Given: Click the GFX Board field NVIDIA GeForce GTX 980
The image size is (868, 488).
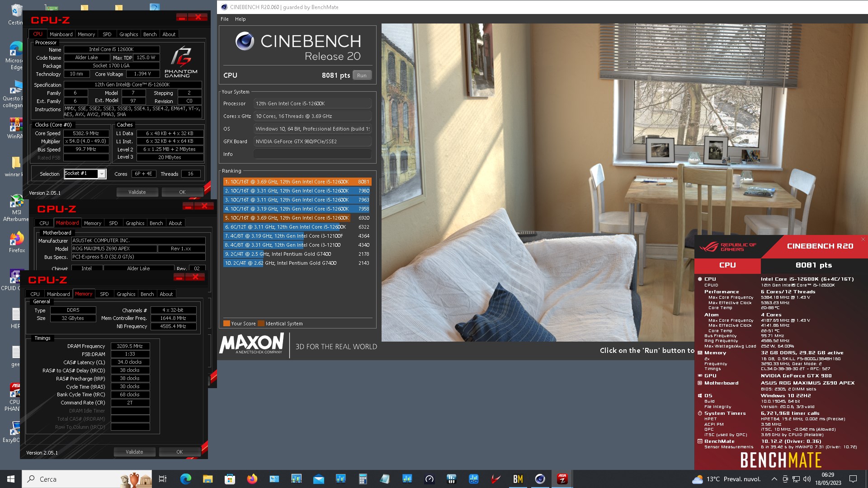Looking at the screenshot, I should (312, 141).
